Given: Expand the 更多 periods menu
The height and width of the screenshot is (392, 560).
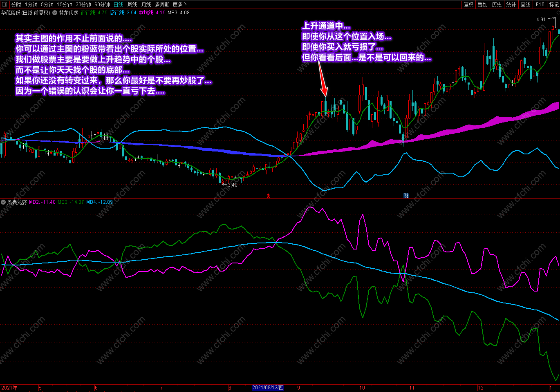Looking at the screenshot, I should pyautogui.click(x=179, y=4).
